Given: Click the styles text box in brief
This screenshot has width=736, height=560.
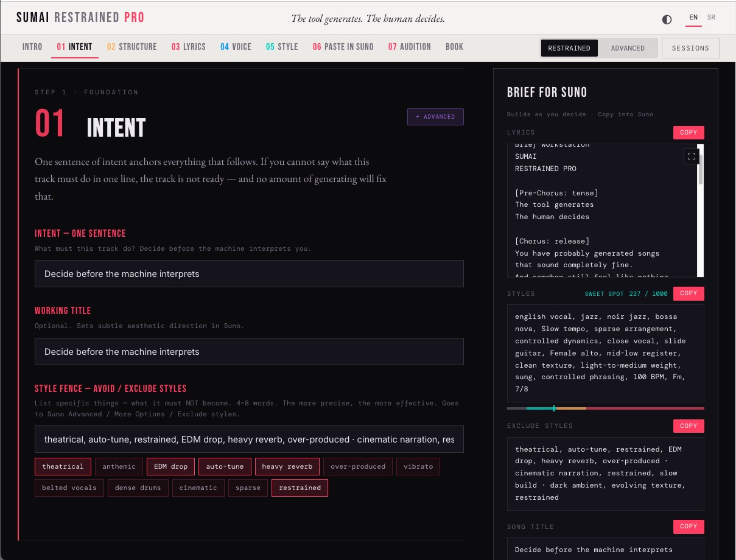Looking at the screenshot, I should (606, 353).
